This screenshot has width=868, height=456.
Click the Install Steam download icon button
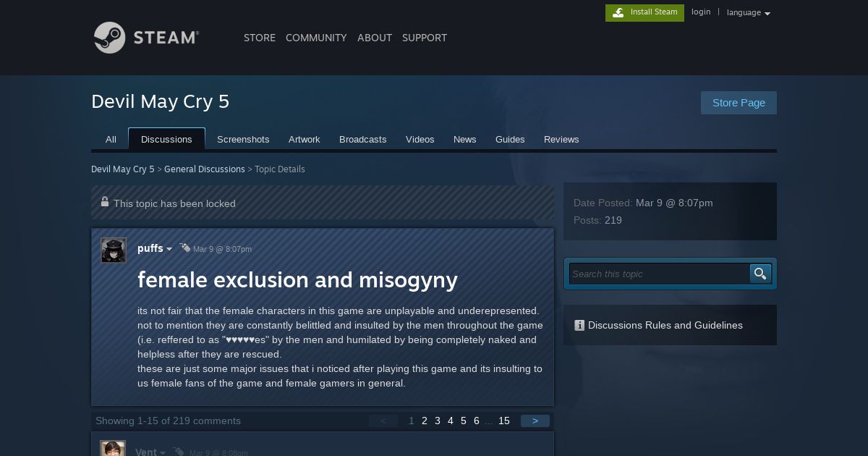coord(644,12)
